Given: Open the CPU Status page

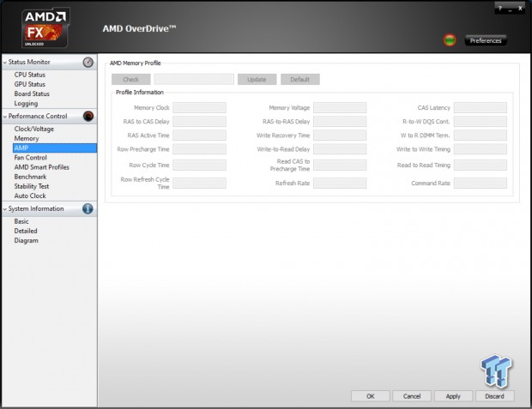Looking at the screenshot, I should pyautogui.click(x=30, y=75).
